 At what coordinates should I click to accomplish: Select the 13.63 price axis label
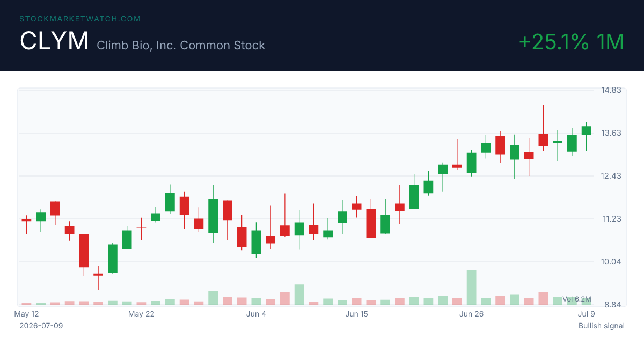pyautogui.click(x=610, y=133)
